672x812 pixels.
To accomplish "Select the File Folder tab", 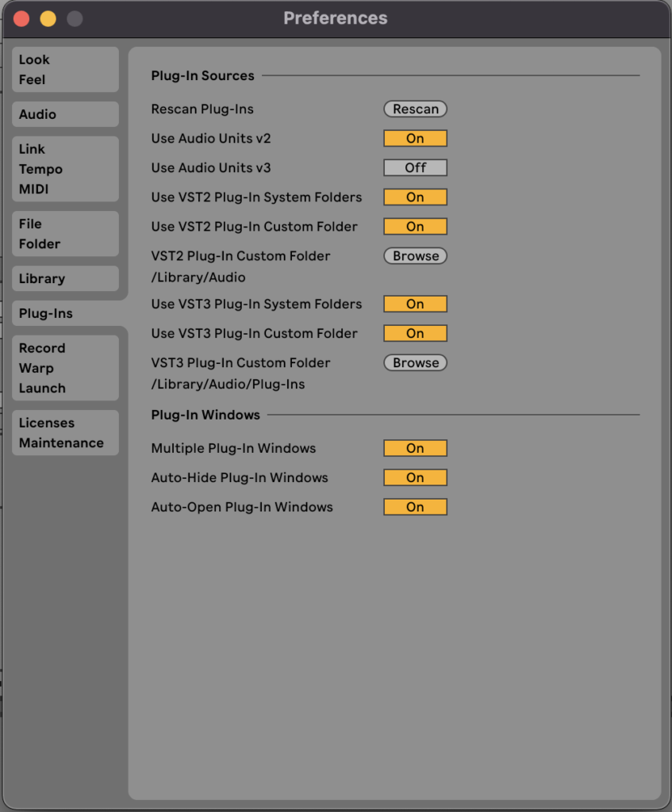I will tap(65, 234).
